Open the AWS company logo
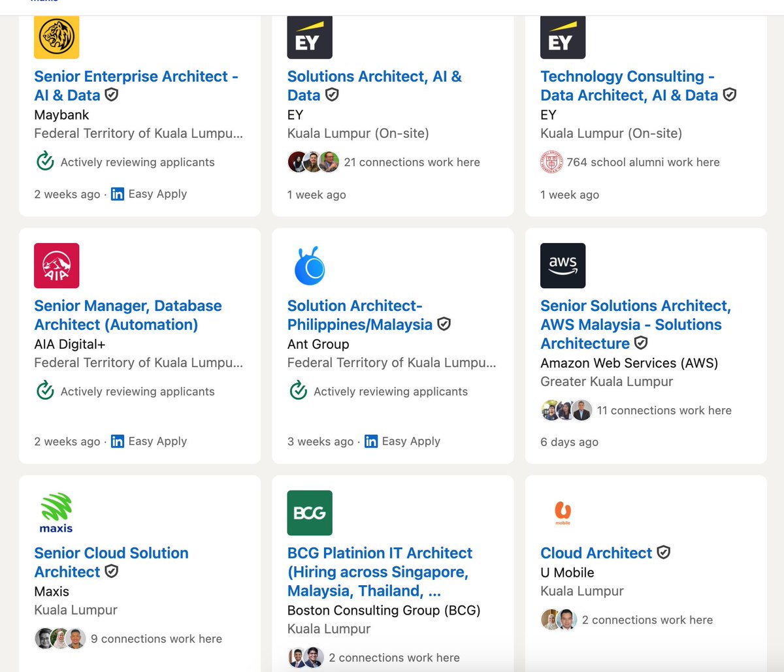 coord(563,266)
